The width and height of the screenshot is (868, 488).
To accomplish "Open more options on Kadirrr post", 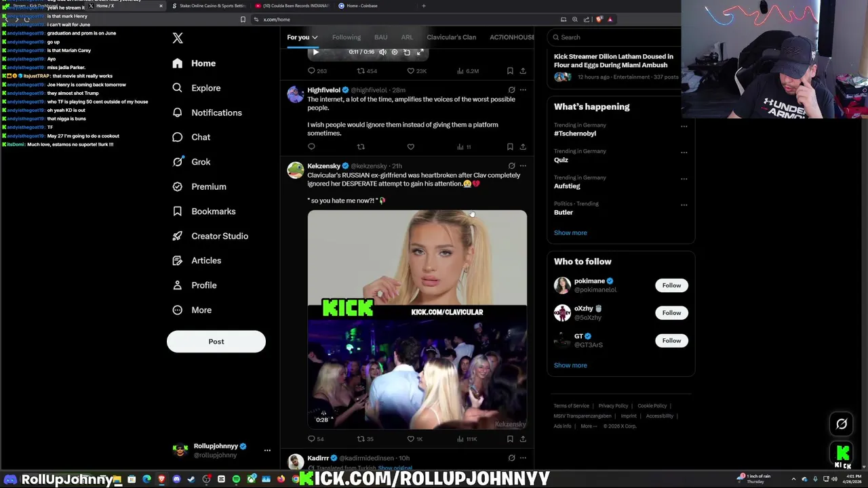I will (x=523, y=458).
